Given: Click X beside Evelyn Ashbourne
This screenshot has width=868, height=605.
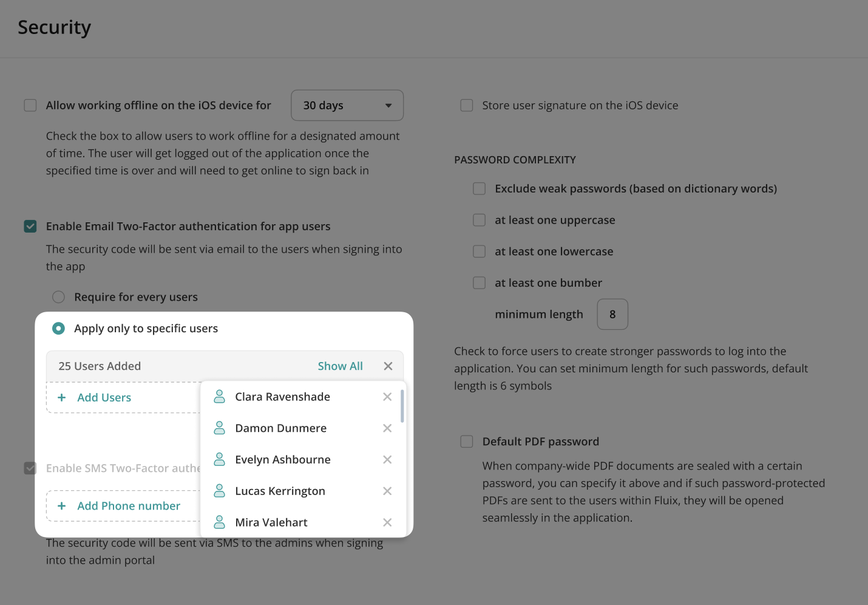Looking at the screenshot, I should [x=387, y=460].
